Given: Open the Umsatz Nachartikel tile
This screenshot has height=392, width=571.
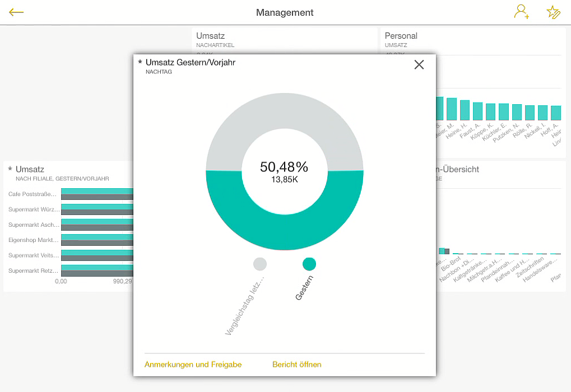Looking at the screenshot, I should (x=210, y=36).
